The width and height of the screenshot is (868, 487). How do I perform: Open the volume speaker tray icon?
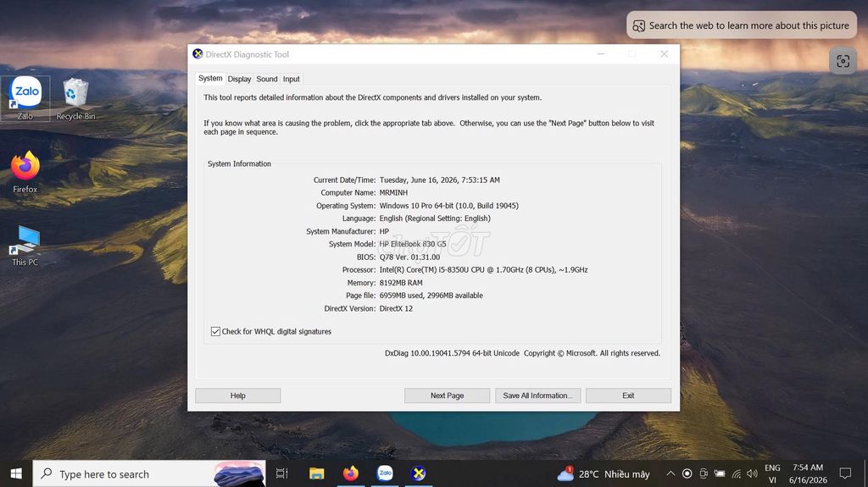pos(752,473)
